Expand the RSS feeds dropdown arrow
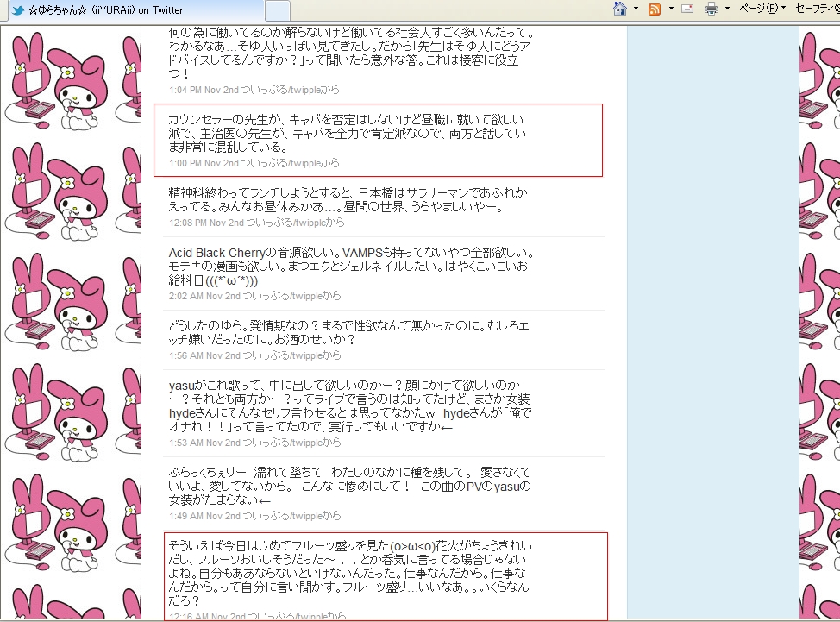The height and width of the screenshot is (622, 840). coord(671,9)
